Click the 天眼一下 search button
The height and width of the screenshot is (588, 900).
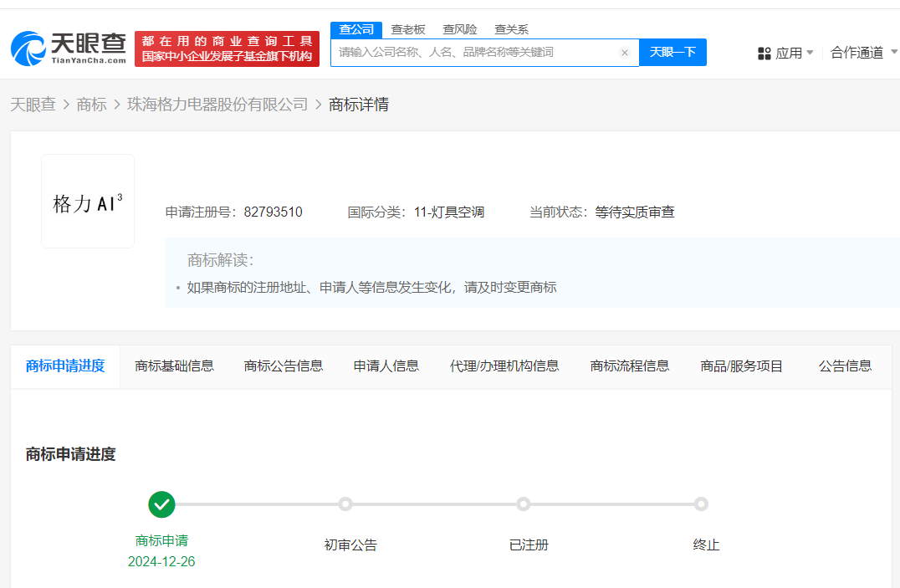coord(672,52)
